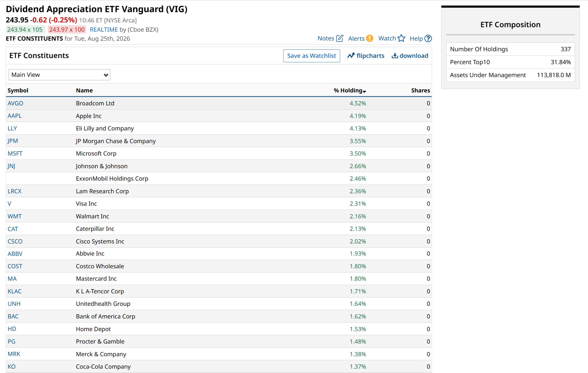
Task: Select the K L A-Tencor Corp name
Action: click(x=100, y=291)
